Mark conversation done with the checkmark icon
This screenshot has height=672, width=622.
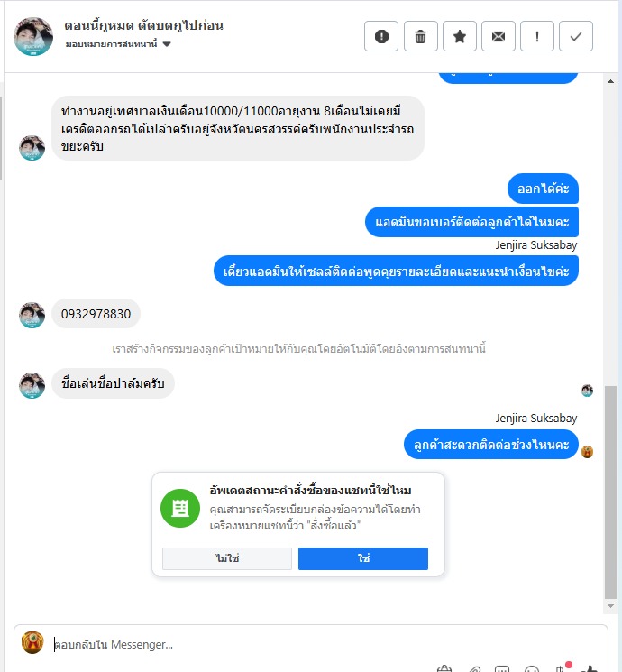(x=576, y=36)
